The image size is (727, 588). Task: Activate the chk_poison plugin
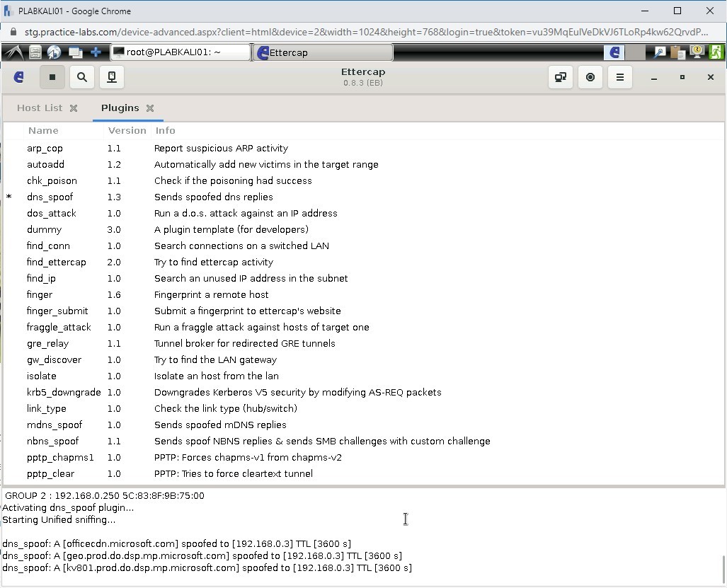[52, 180]
